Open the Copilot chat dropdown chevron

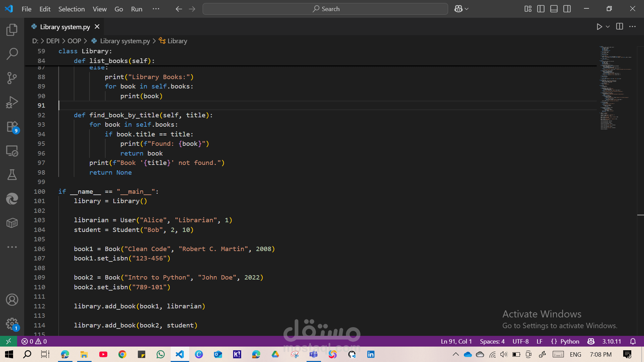(467, 9)
